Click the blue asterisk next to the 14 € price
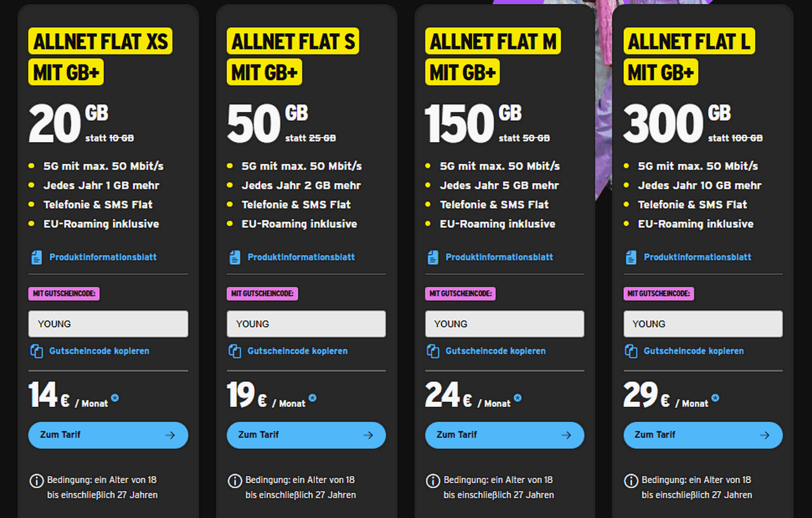812x518 pixels. coord(115,398)
